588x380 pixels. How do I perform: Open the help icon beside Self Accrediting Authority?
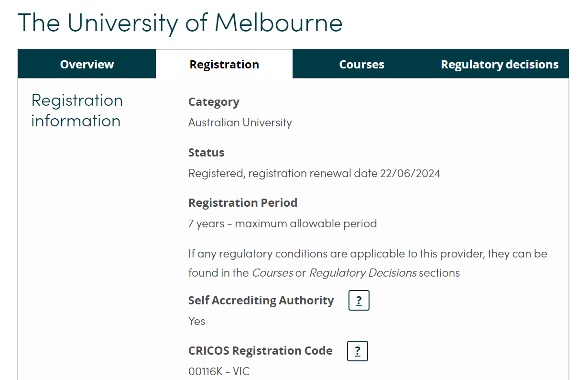tap(359, 301)
